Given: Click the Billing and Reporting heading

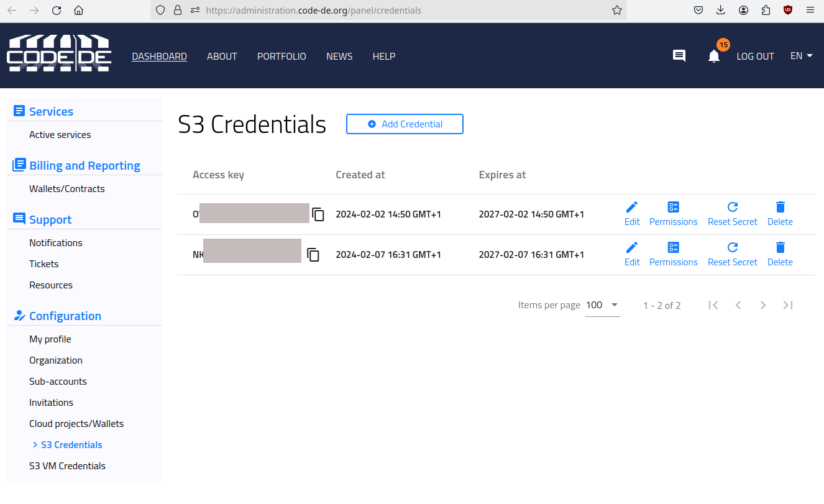Looking at the screenshot, I should coord(85,165).
